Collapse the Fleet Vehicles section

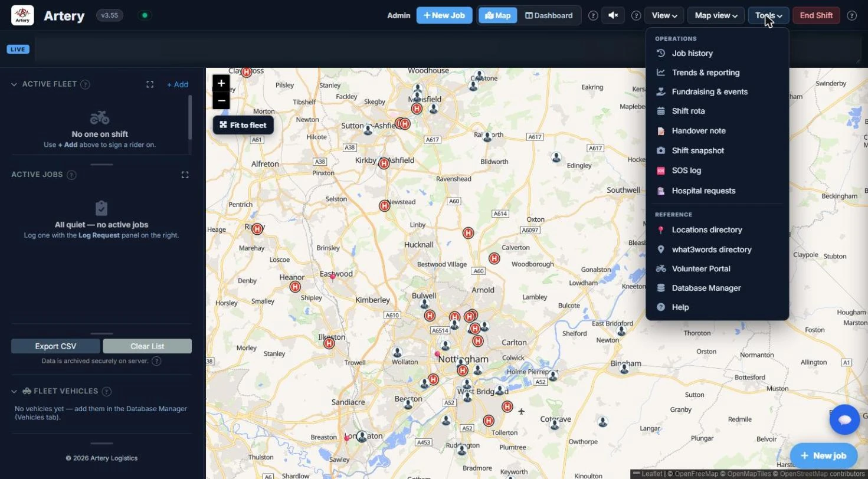(14, 391)
